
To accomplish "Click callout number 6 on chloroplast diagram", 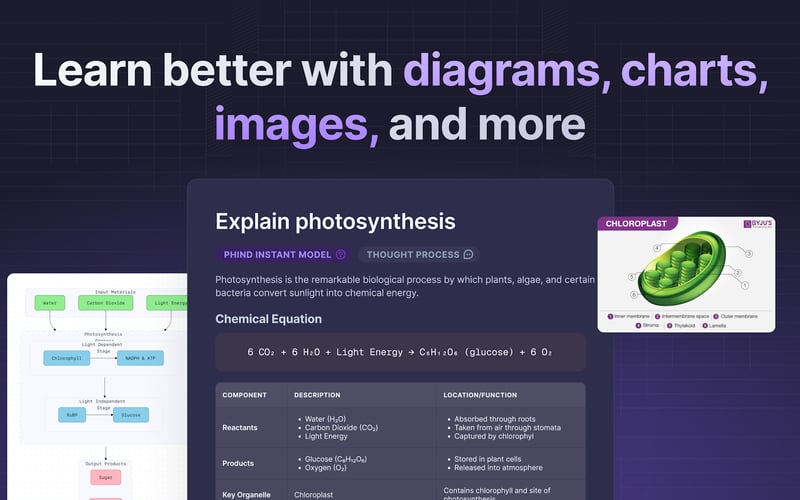I will pyautogui.click(x=634, y=294).
